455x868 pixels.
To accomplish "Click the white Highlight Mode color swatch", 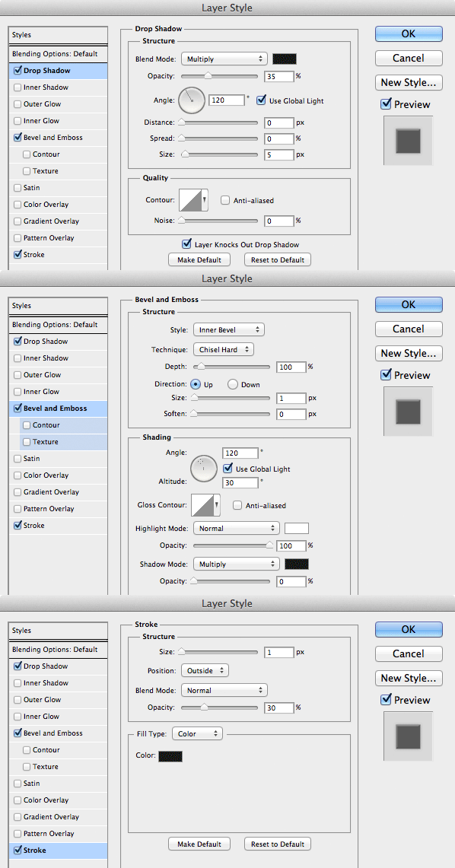I will tap(297, 528).
